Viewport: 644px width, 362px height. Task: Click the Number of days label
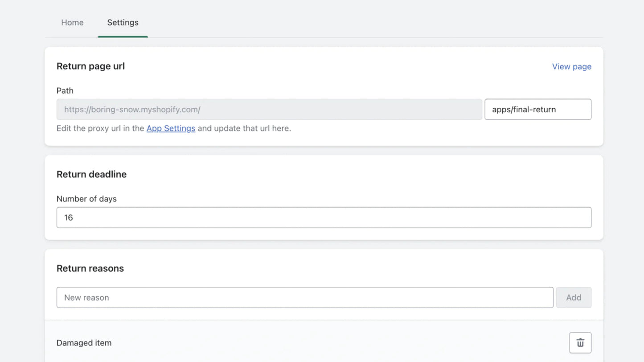pos(86,199)
